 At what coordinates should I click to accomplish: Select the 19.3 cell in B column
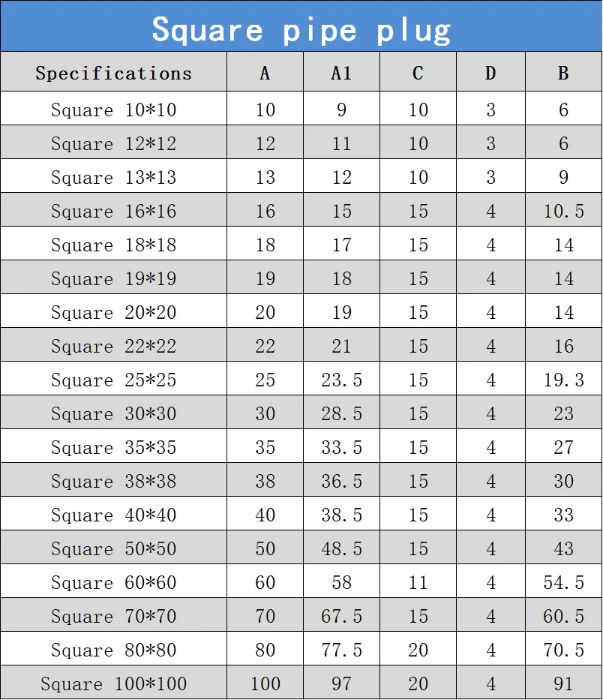564,379
